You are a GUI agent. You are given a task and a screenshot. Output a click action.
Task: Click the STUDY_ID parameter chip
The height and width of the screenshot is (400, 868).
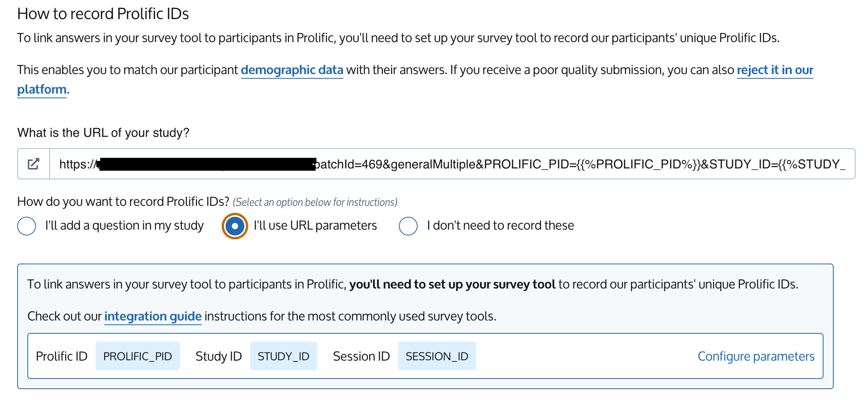284,356
